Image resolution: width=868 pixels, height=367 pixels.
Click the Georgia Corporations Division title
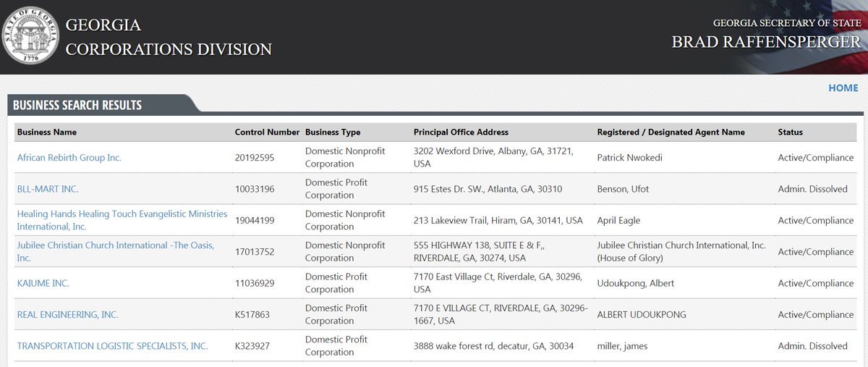pos(169,37)
